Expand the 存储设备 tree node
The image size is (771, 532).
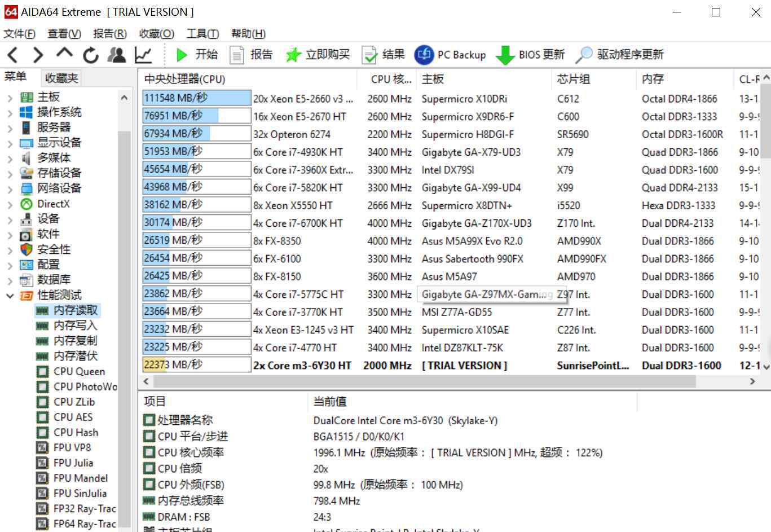(10, 174)
